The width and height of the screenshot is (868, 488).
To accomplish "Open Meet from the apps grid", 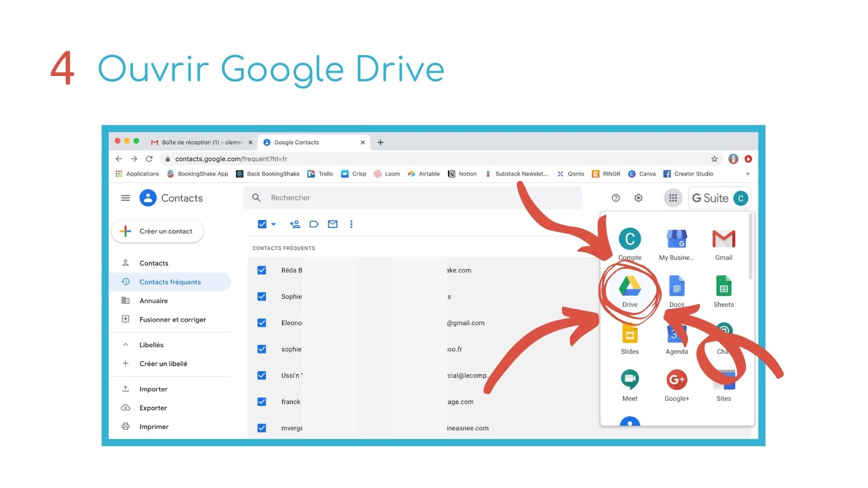I will point(630,386).
